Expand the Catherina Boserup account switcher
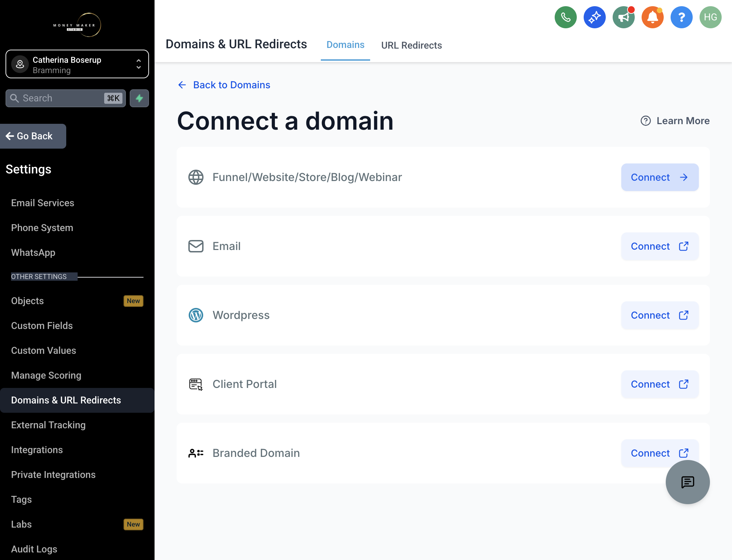This screenshot has height=560, width=732. (x=77, y=64)
